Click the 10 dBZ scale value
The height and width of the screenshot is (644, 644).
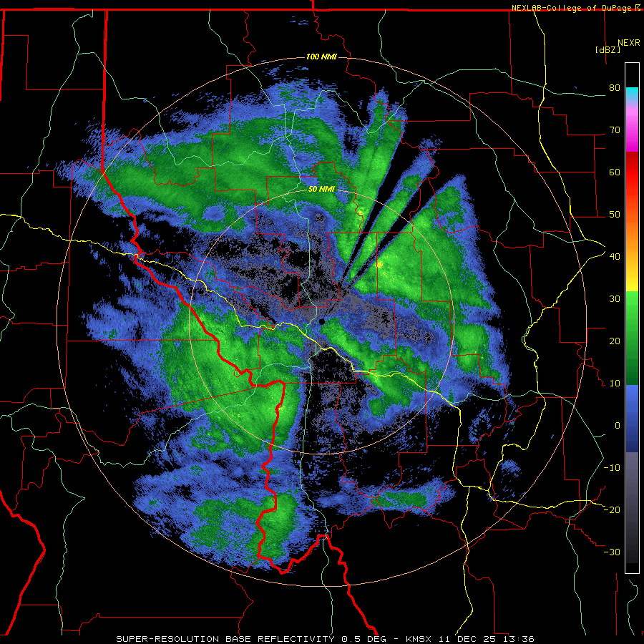click(x=615, y=384)
